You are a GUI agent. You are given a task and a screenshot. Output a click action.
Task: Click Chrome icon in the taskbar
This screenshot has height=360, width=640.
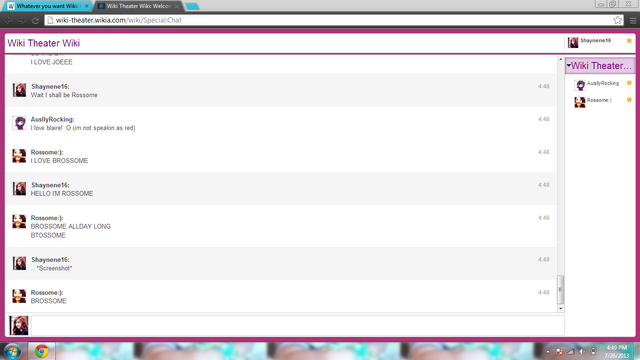coord(41,351)
